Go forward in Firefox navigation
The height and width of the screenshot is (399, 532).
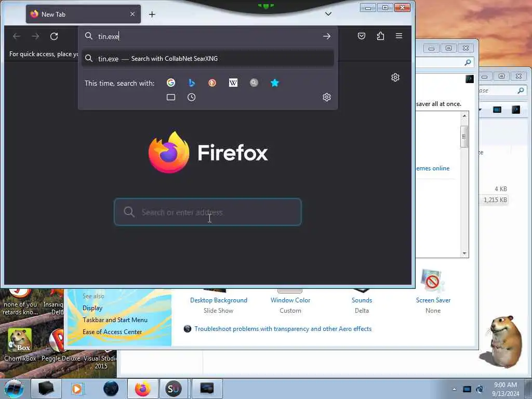[35, 36]
